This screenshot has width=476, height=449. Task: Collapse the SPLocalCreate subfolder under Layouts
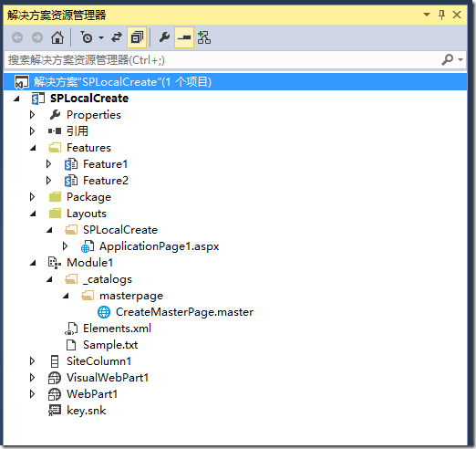click(x=49, y=230)
